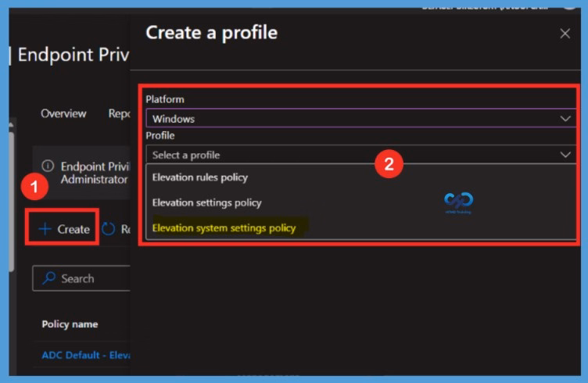Focus the Search policies field
The image size is (588, 383).
click(x=81, y=278)
